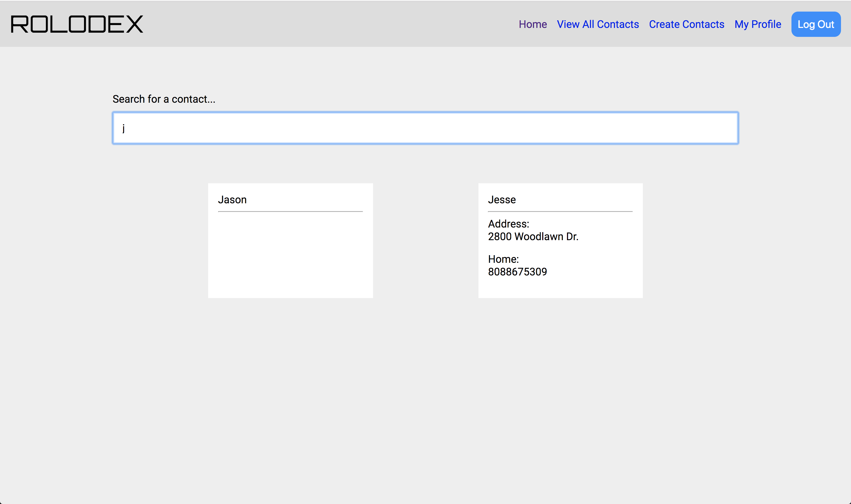Click the phone number 8088675309

[x=517, y=272]
